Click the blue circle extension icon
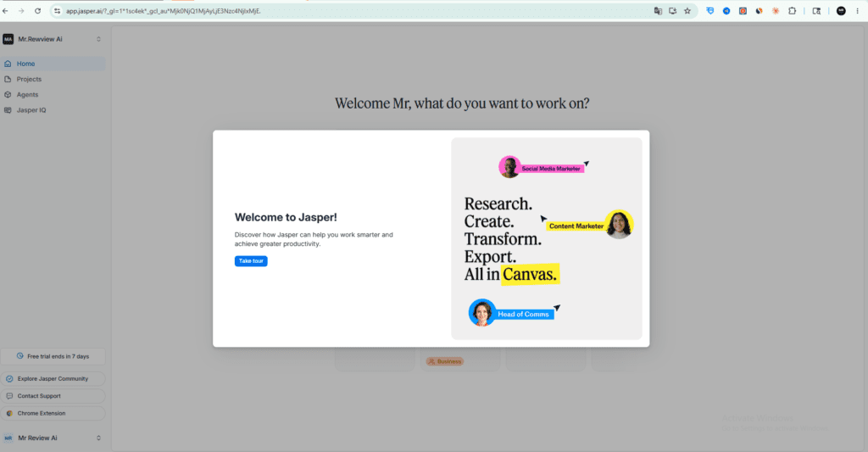This screenshot has height=452, width=868. click(726, 10)
